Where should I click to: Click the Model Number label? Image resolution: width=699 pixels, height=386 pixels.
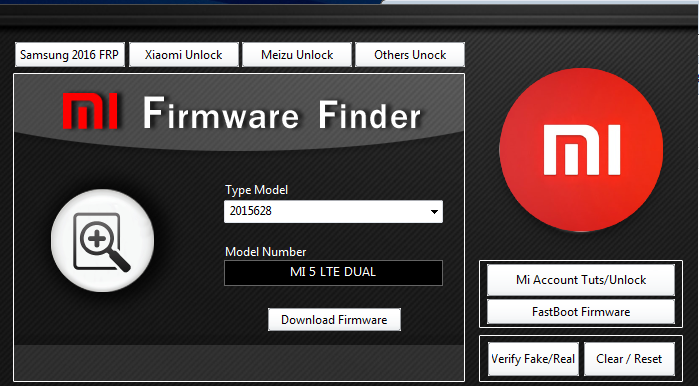(x=266, y=252)
